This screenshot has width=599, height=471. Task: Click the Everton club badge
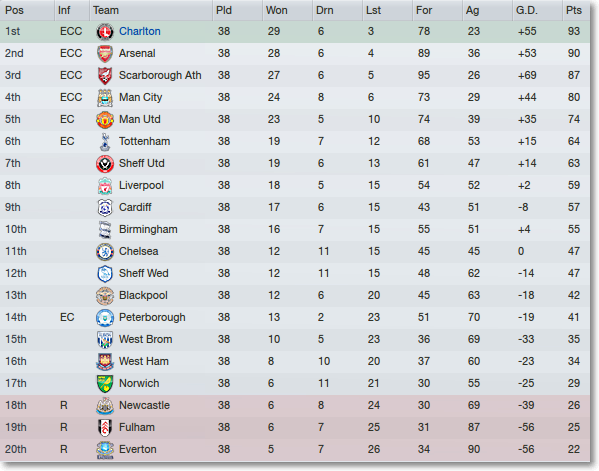pos(105,450)
